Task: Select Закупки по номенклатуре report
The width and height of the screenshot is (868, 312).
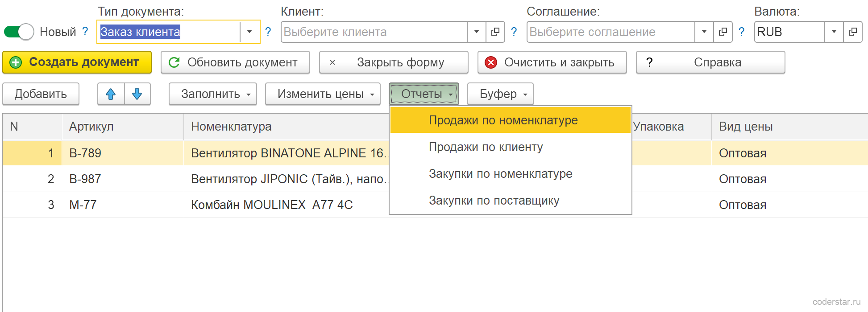Action: pyautogui.click(x=510, y=174)
